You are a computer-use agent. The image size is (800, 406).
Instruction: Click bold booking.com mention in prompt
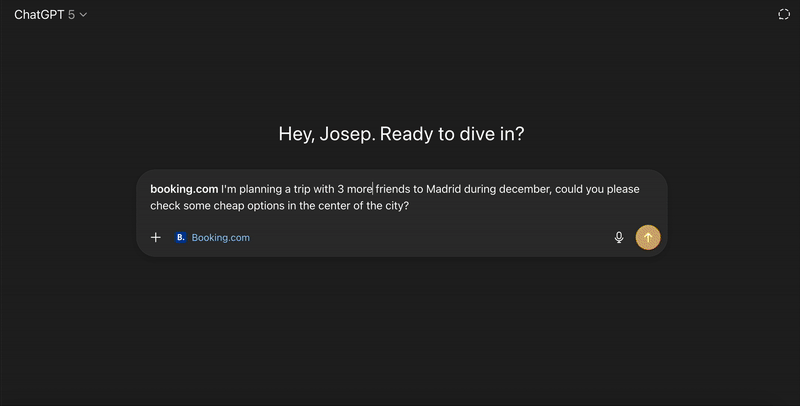coord(184,189)
